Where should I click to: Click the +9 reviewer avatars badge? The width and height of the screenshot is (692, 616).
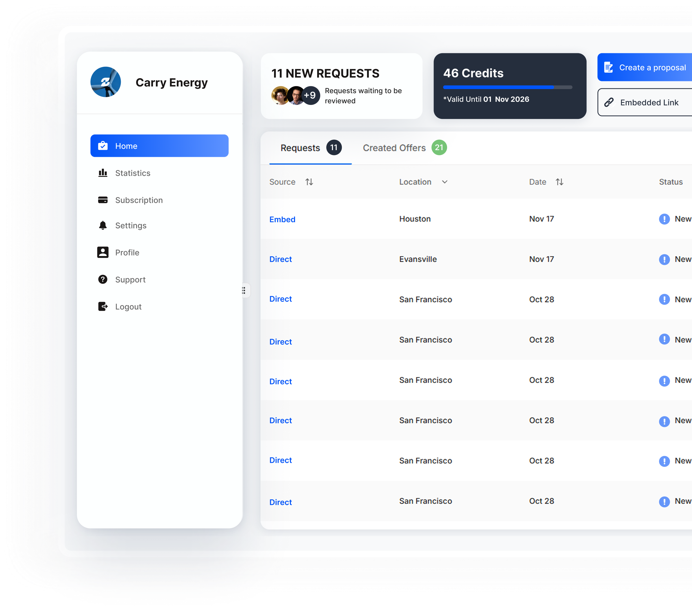click(x=310, y=96)
